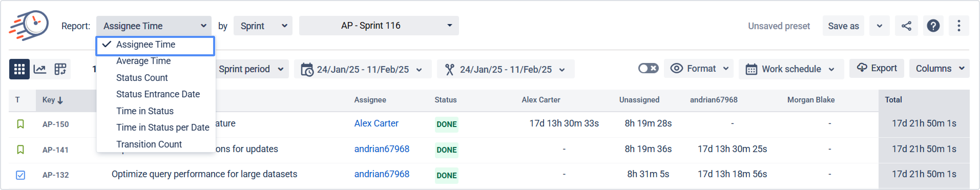Open the Alex Carter assignee link
Screen dimensions: 980x190
[x=376, y=123]
